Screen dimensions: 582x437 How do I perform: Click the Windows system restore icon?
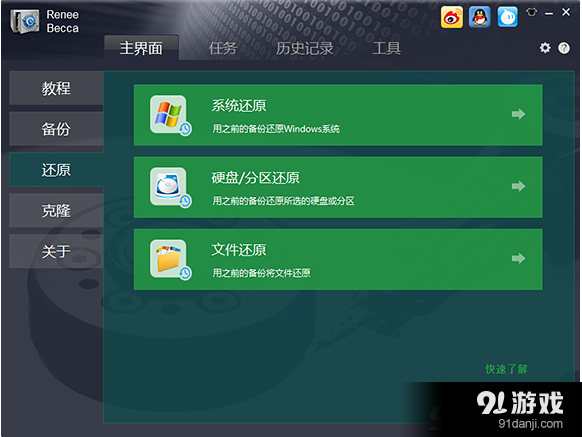pyautogui.click(x=170, y=115)
